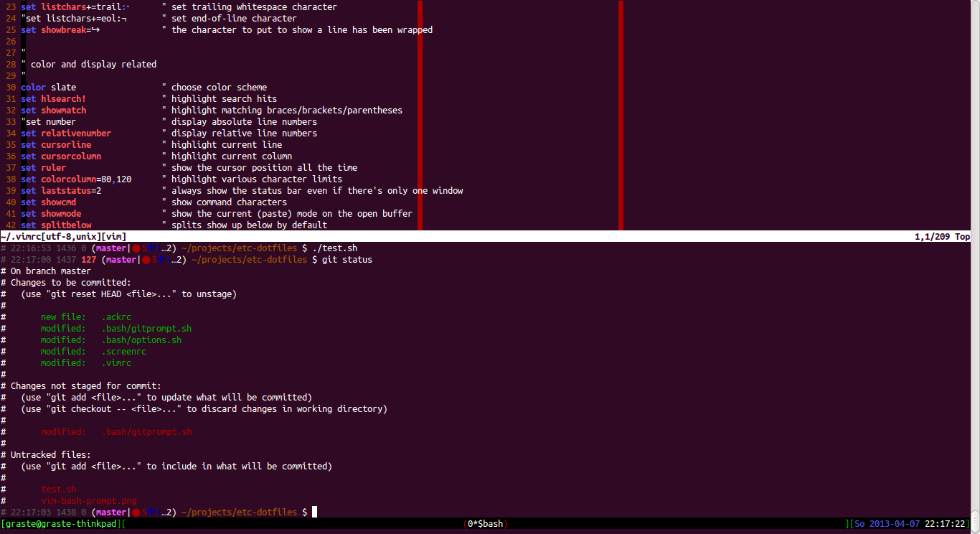Viewport: 980px width, 534px height.
Task: Click the 'new file: .ackrc' entry
Action: click(x=86, y=317)
